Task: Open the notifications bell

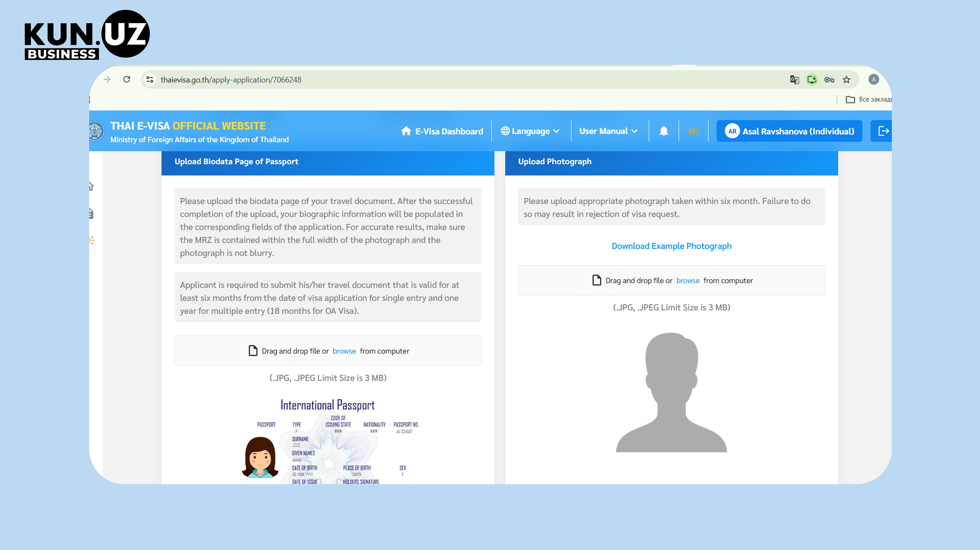Action: click(x=664, y=131)
